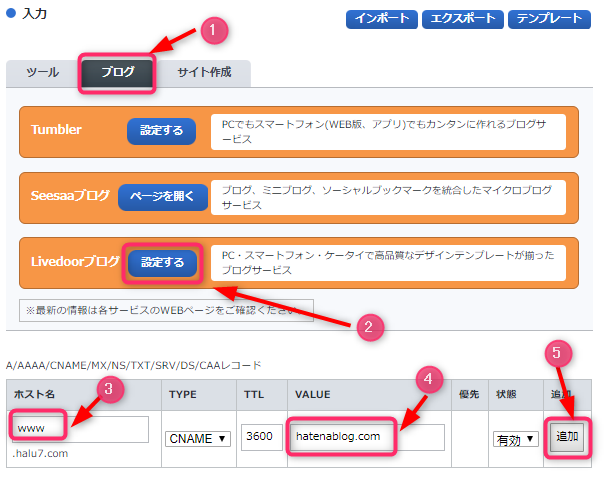The width and height of the screenshot is (610, 484).
Task: Click the TTL column header
Action: [x=254, y=395]
